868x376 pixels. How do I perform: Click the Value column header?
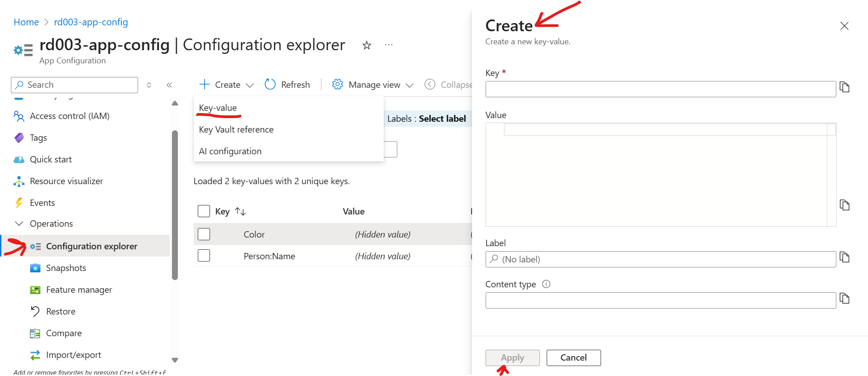354,211
